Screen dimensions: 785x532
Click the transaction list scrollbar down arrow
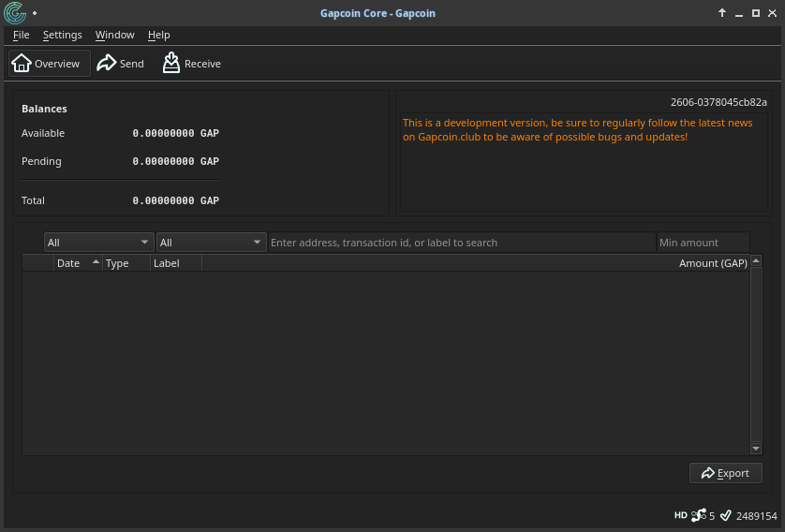point(756,449)
